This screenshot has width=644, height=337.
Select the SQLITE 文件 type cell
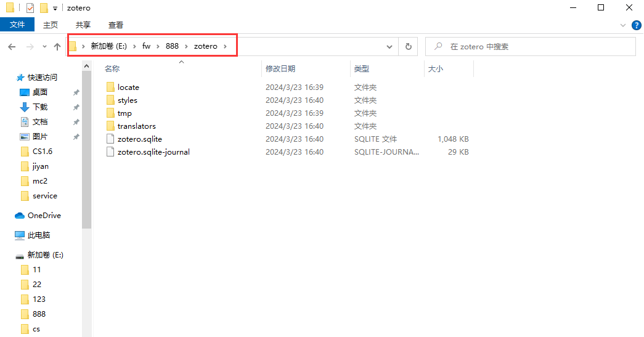pos(375,139)
